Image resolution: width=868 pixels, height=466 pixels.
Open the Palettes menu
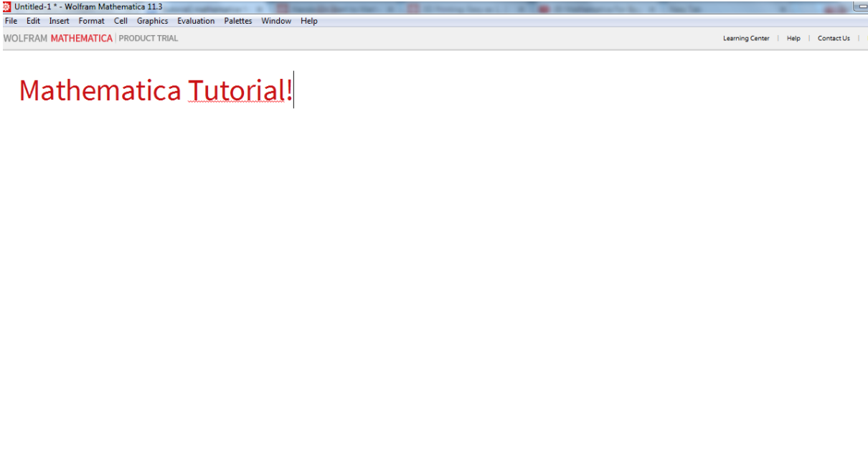click(238, 21)
